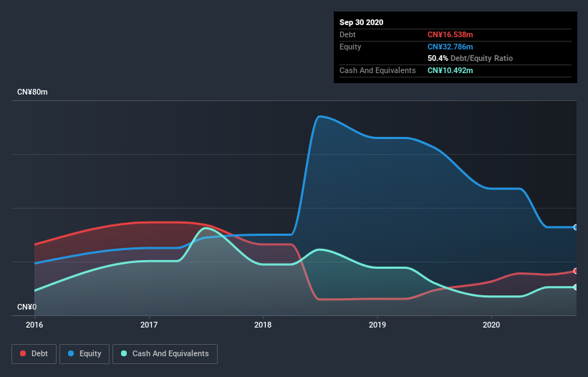Screen dimensions: 588x377
Task: Click the CN¥16.538m debt value
Action: click(x=450, y=34)
